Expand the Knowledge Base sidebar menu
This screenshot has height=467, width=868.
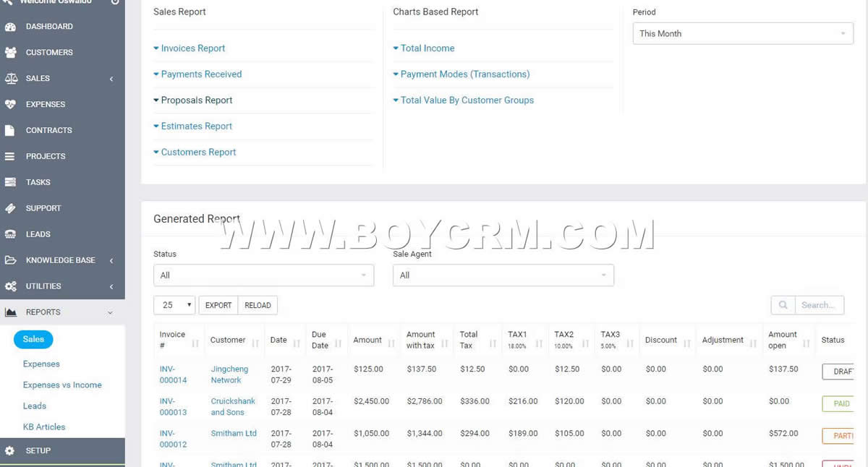[61, 260]
